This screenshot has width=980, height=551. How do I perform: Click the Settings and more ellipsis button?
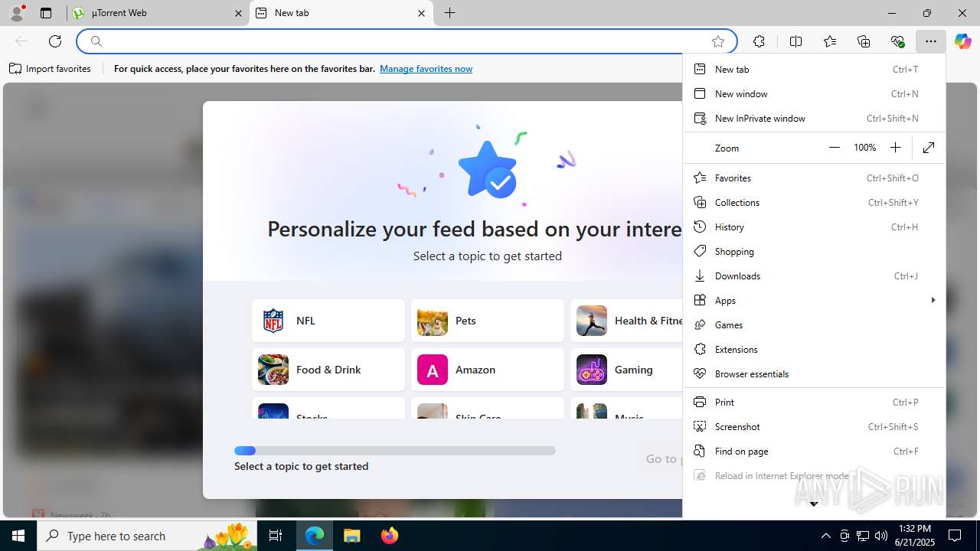tap(930, 41)
